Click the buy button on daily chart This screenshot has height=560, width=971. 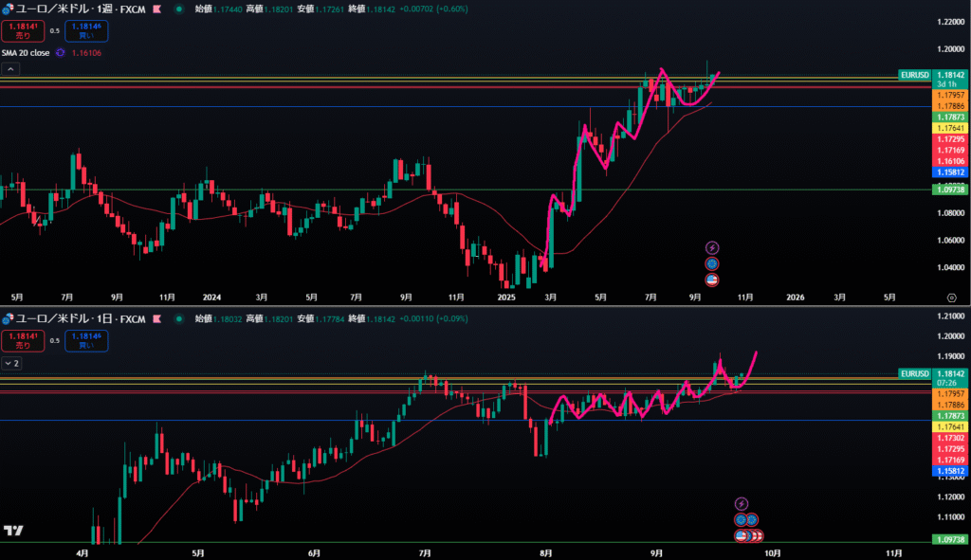(x=86, y=340)
